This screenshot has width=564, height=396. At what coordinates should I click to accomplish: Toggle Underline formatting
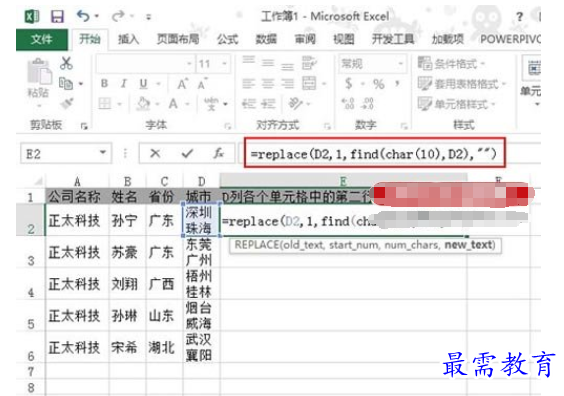point(143,83)
